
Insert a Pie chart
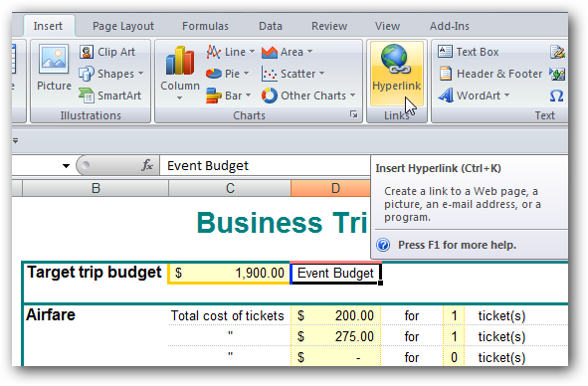coord(227,74)
